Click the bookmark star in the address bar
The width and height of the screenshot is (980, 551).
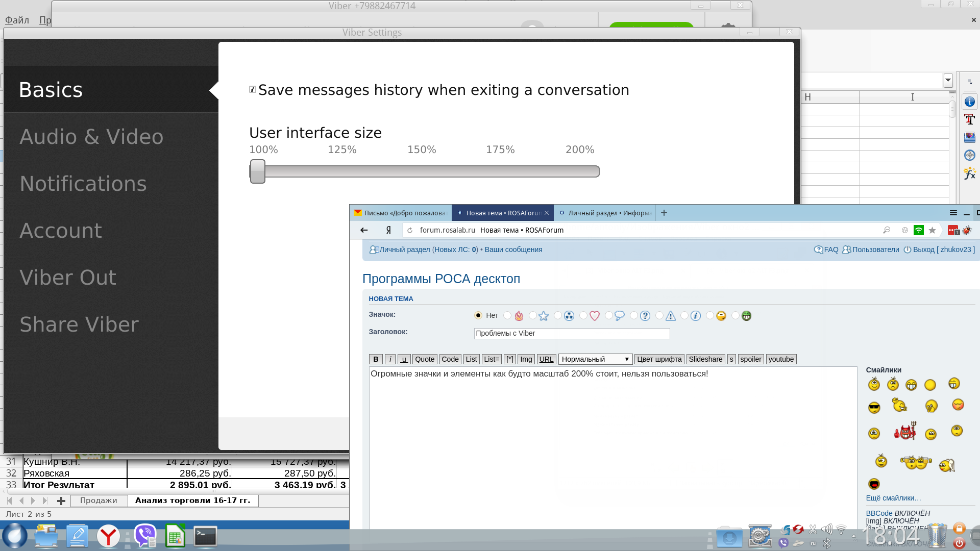932,230
